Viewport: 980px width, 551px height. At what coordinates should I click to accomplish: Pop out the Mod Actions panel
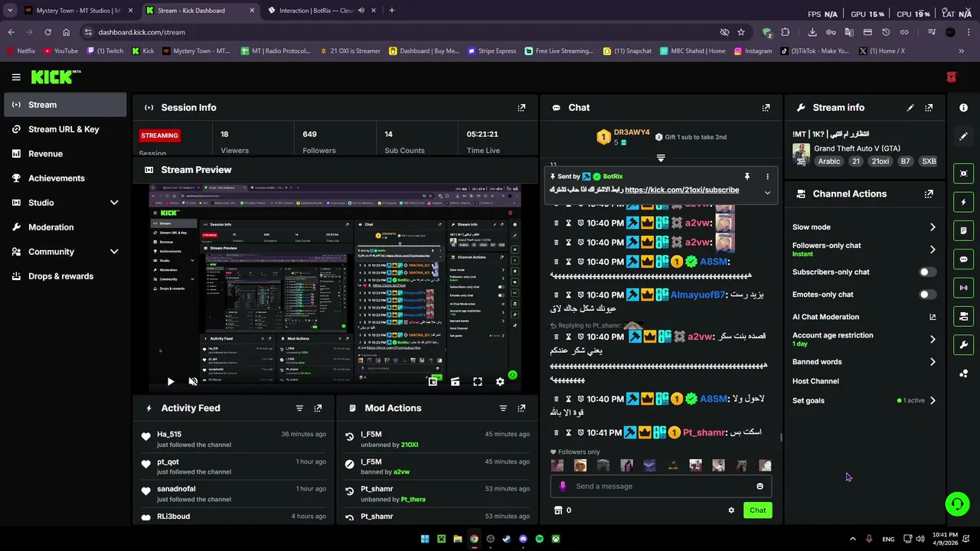pos(521,409)
